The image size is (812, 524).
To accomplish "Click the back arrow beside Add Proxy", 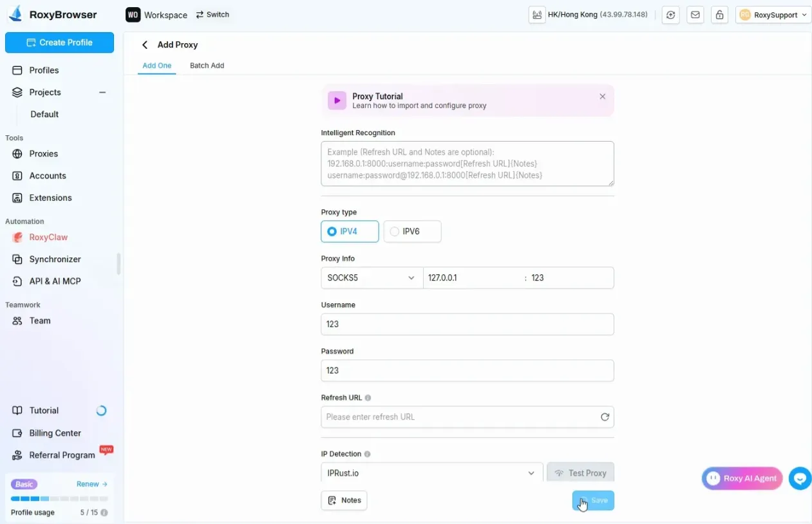I will [x=145, y=44].
